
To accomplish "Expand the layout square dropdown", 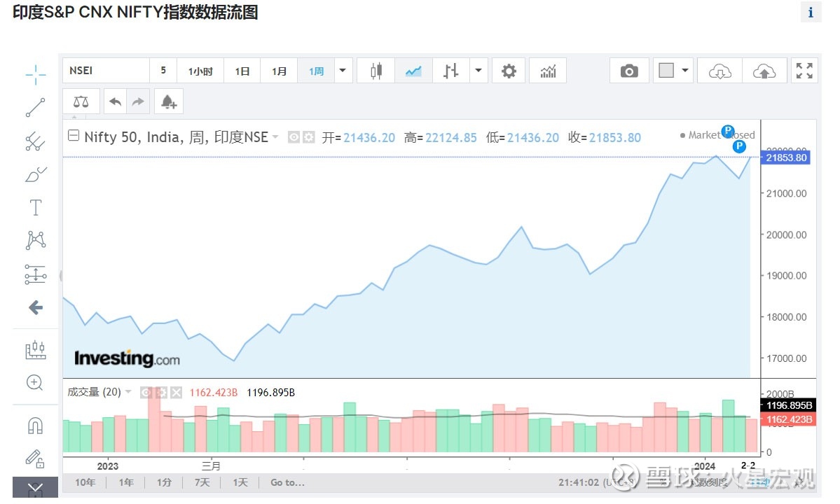I will 684,71.
